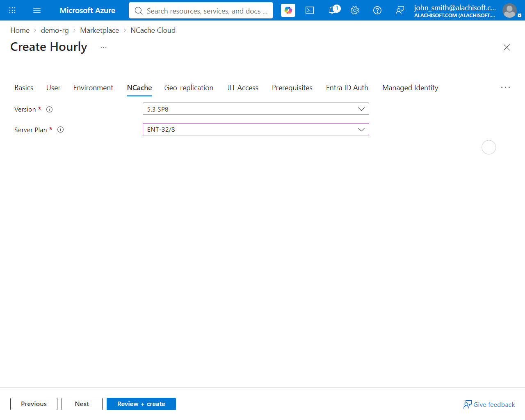This screenshot has width=525, height=420.
Task: Click the Next button
Action: pyautogui.click(x=82, y=404)
